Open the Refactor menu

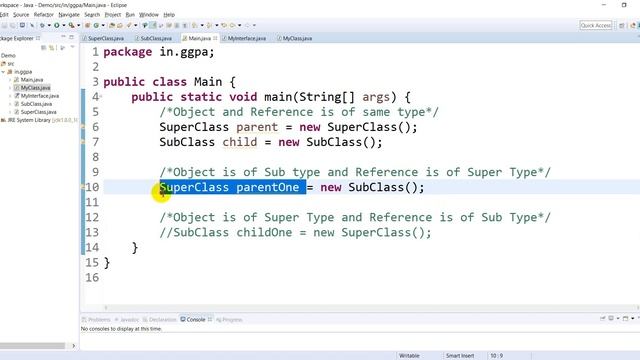click(x=44, y=15)
